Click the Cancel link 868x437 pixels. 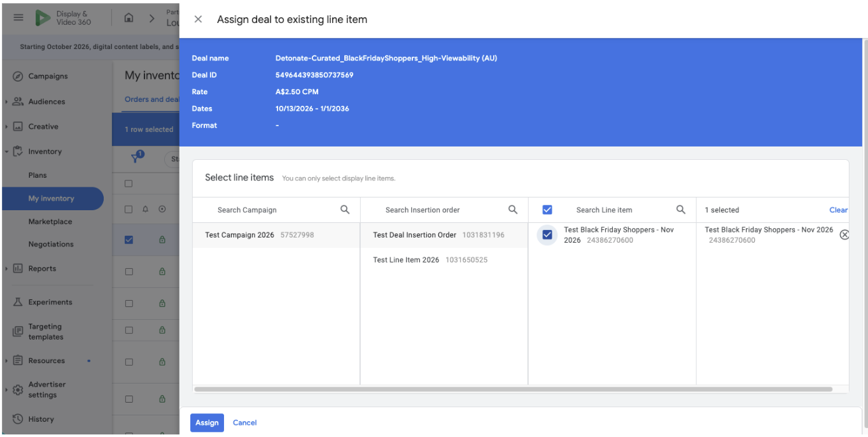245,423
